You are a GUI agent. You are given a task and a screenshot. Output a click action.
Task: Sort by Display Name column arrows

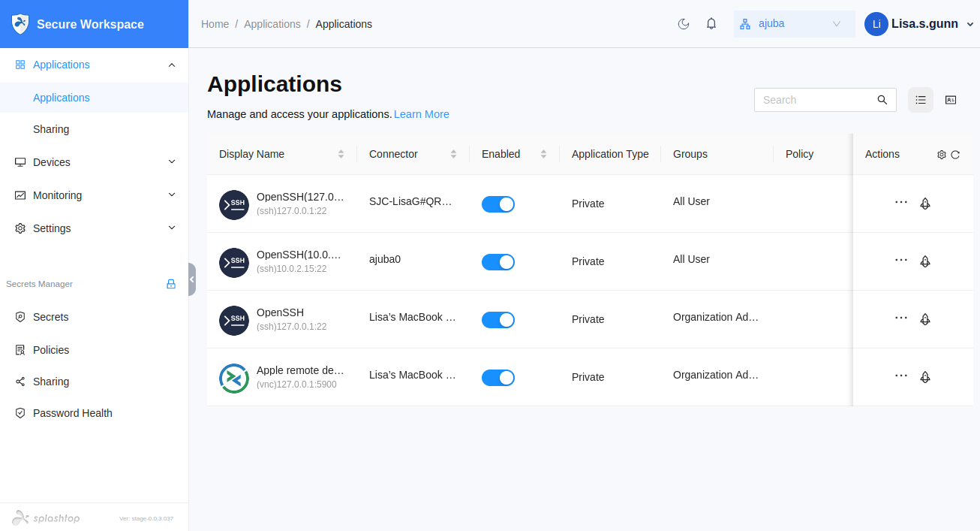(341, 154)
